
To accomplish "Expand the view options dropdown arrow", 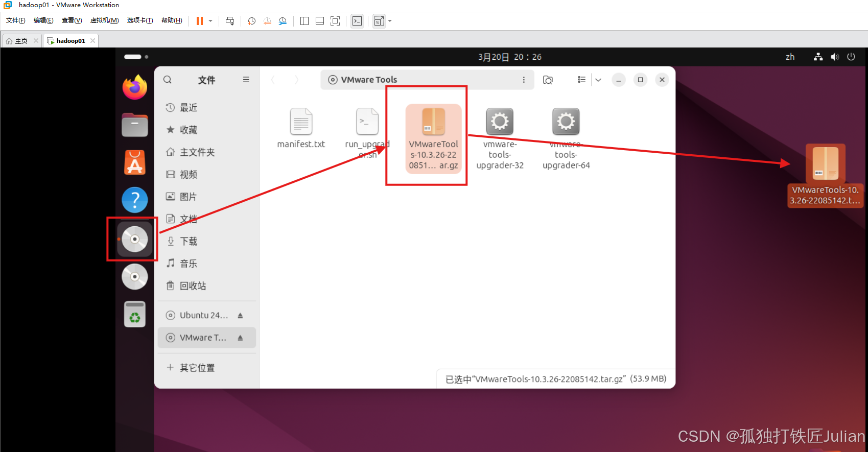I will (598, 80).
